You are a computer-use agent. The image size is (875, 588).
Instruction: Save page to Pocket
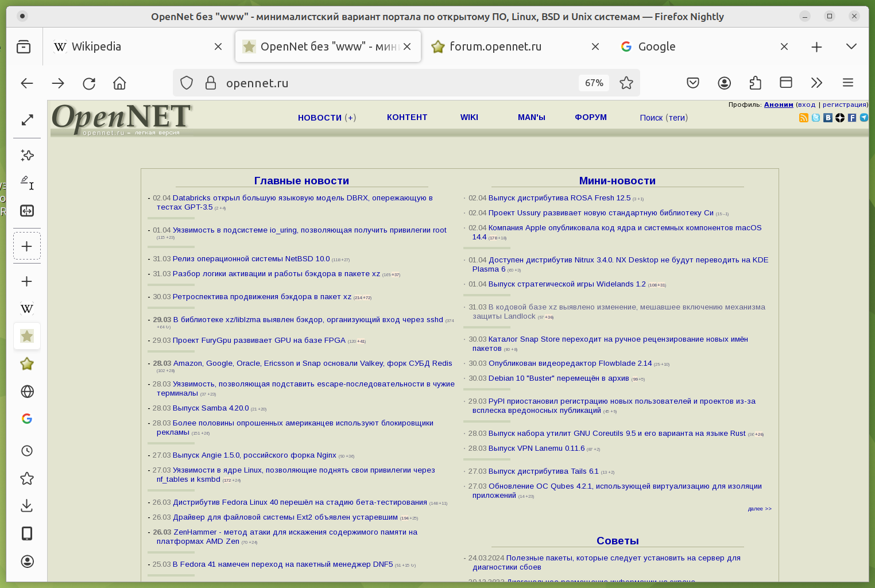click(693, 83)
